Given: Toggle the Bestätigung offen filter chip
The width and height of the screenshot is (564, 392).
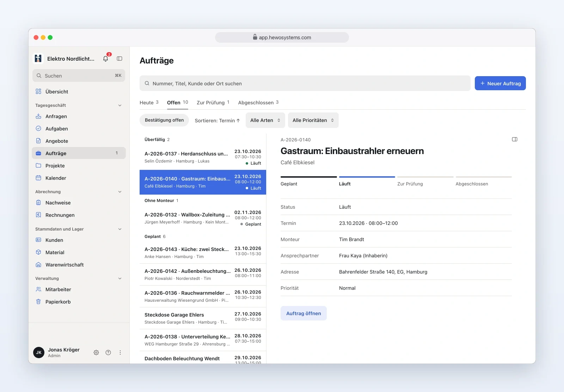Looking at the screenshot, I should [x=164, y=120].
